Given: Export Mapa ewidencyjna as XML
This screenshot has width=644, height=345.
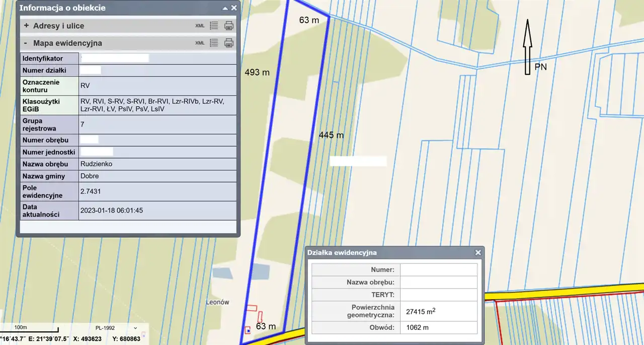Looking at the screenshot, I should pos(200,43).
